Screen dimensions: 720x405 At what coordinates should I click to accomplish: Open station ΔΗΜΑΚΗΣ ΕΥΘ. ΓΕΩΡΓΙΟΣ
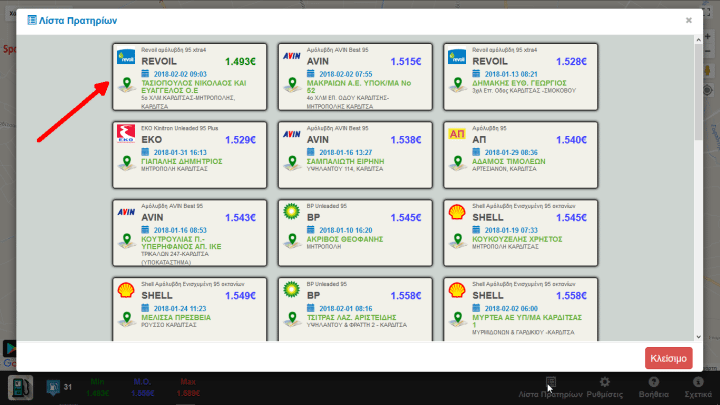tap(519, 83)
